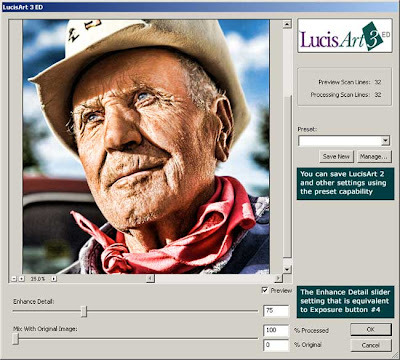The height and width of the screenshot is (360, 400).
Task: Click the zoom out minus button
Action: 14,279
